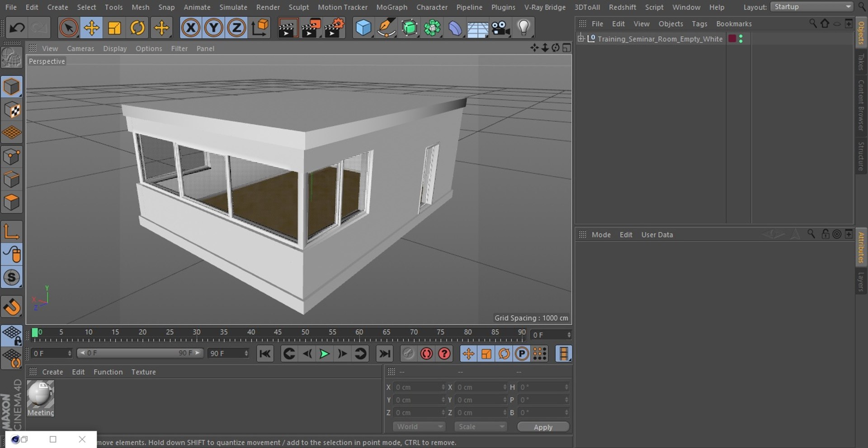Screen dimensions: 868x448
Task: Toggle visibility dots of Training_Seminar_Room object
Action: coord(741,39)
